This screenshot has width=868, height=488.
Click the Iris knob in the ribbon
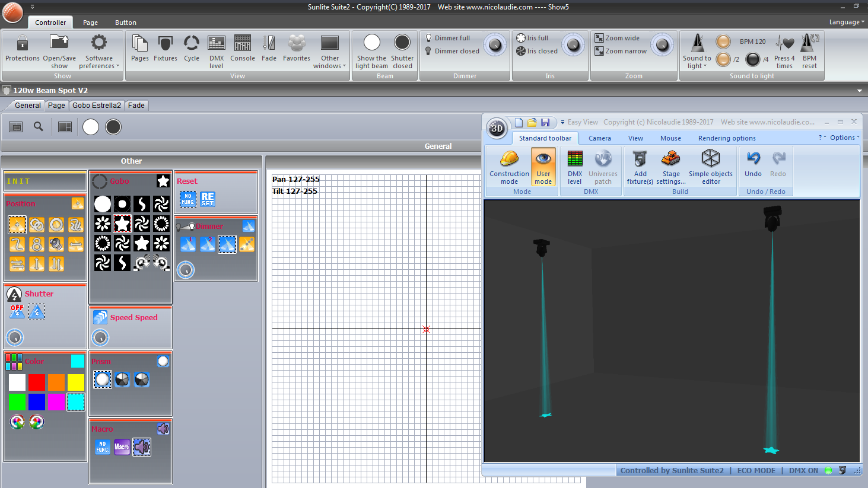point(573,44)
